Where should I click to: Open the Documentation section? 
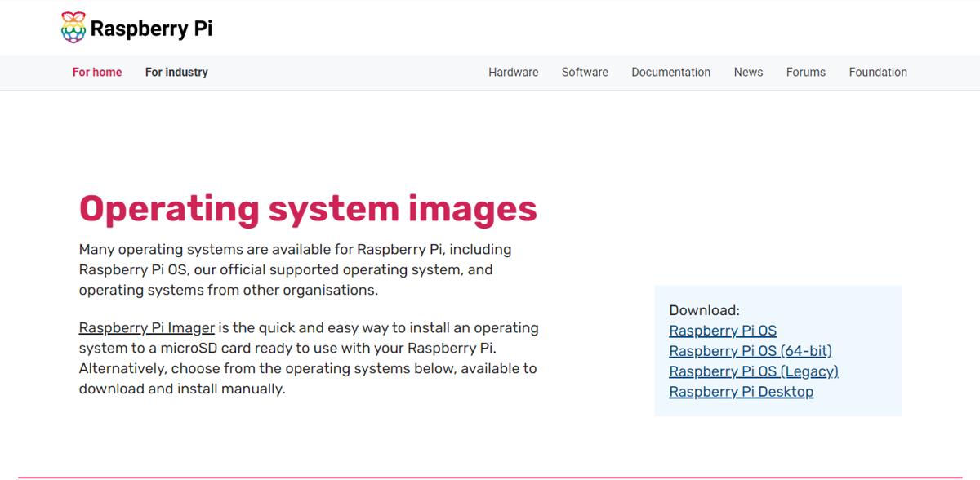click(670, 72)
